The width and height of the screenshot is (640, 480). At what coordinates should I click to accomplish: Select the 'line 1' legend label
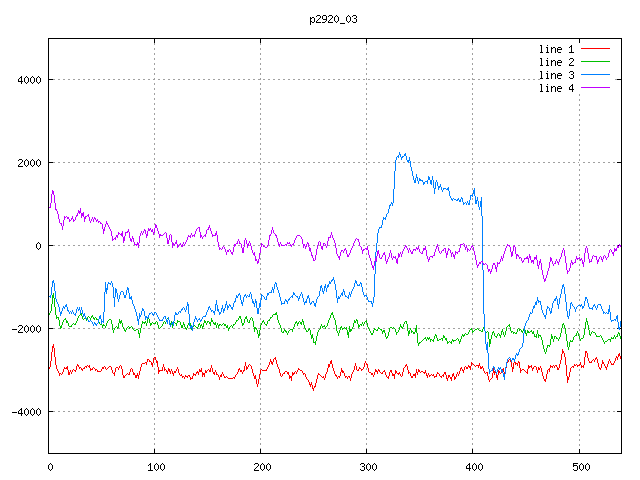(556, 49)
